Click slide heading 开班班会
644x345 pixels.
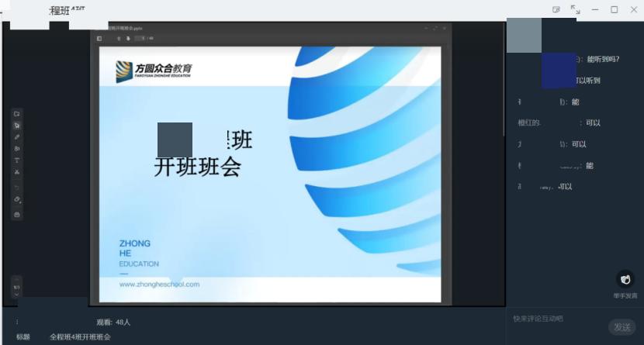click(198, 167)
